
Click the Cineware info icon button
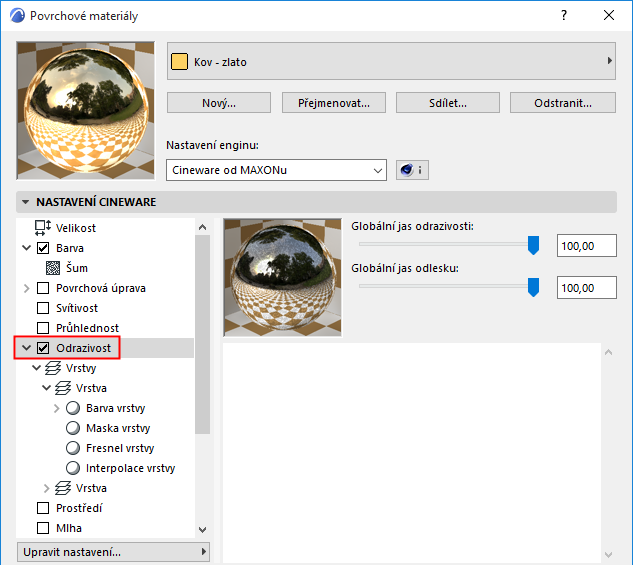412,170
